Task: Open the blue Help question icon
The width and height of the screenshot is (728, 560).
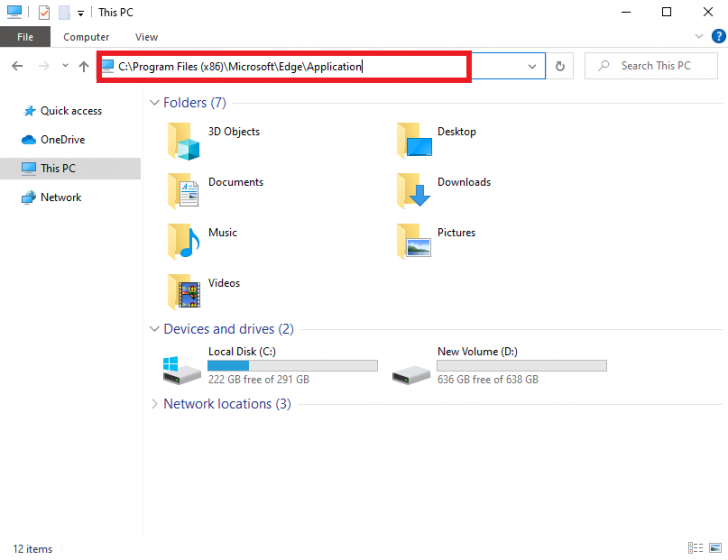Action: [718, 36]
